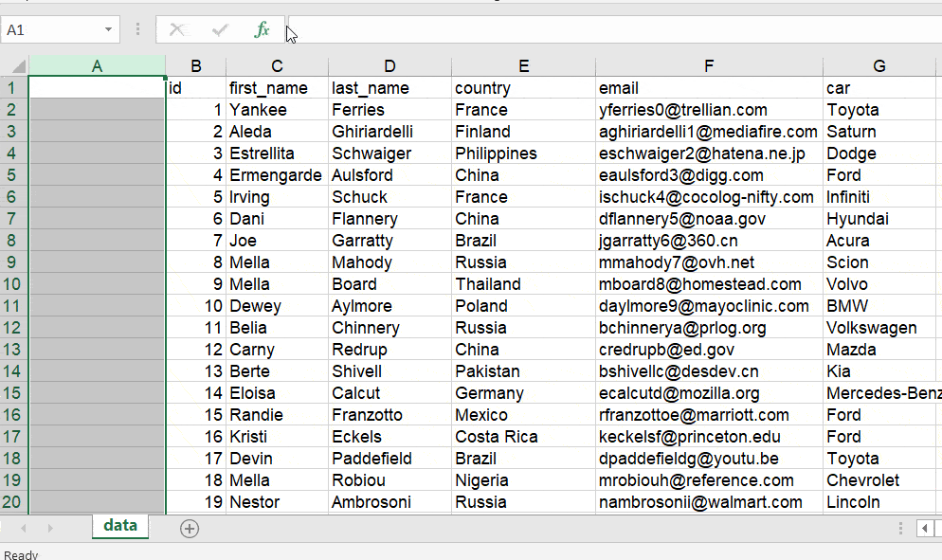The width and height of the screenshot is (942, 560).
Task: Click cell containing 'Ermengarde'
Action: tap(278, 175)
